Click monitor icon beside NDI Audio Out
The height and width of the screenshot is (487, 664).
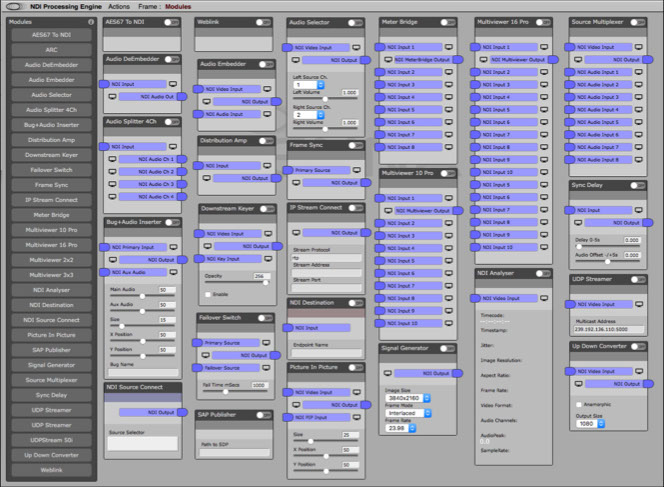pyautogui.click(x=112, y=97)
